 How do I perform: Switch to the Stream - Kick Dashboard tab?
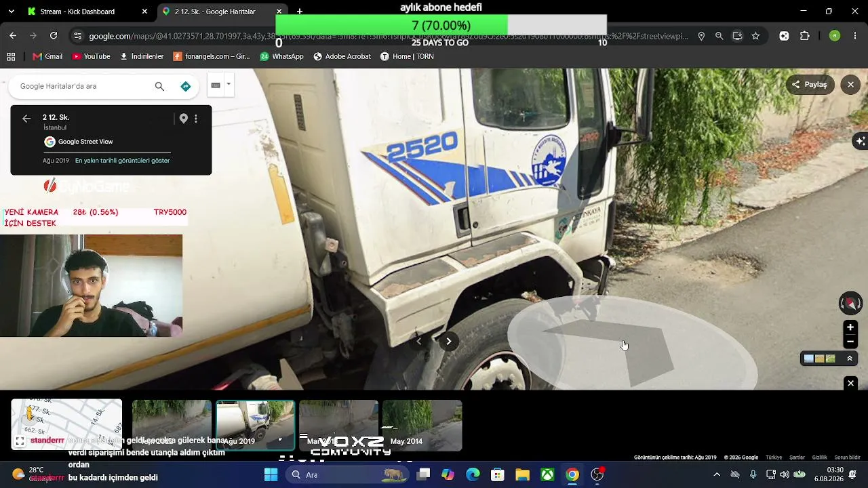[87, 12]
